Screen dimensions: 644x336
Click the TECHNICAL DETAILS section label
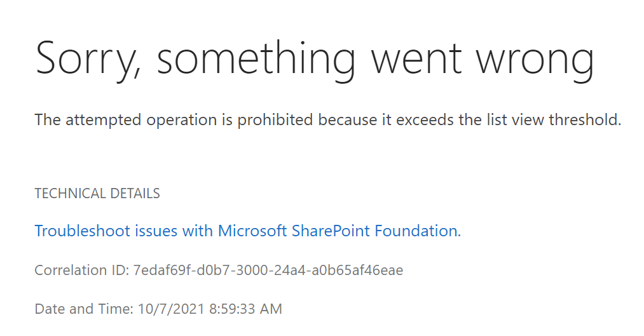97,193
